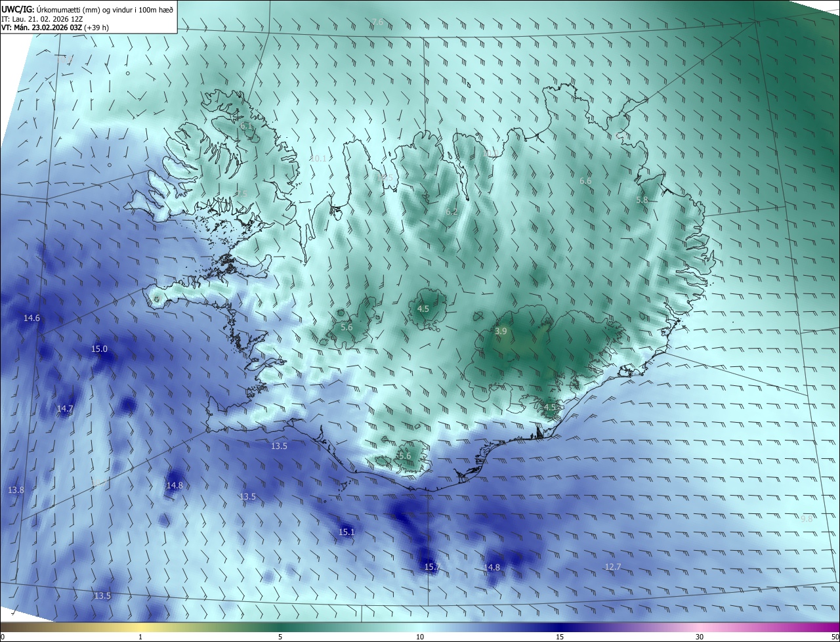
Task: Click the 9.8 value label
Action: 807,519
